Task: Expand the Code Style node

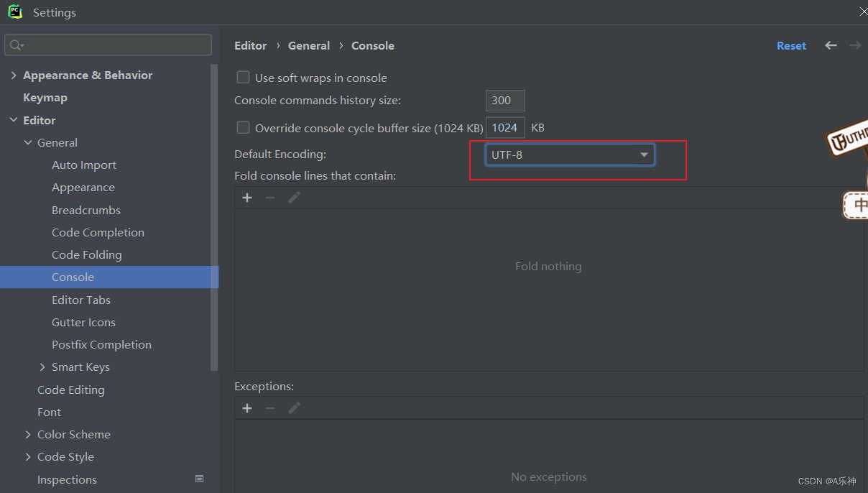Action: click(28, 457)
